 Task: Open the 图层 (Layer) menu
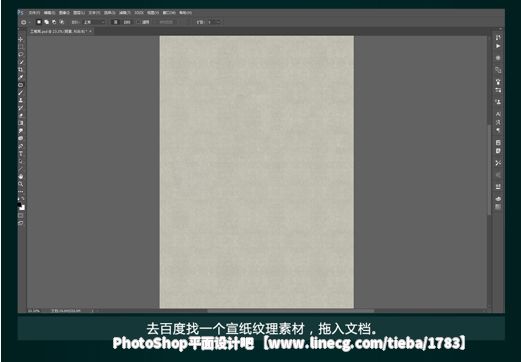click(79, 13)
